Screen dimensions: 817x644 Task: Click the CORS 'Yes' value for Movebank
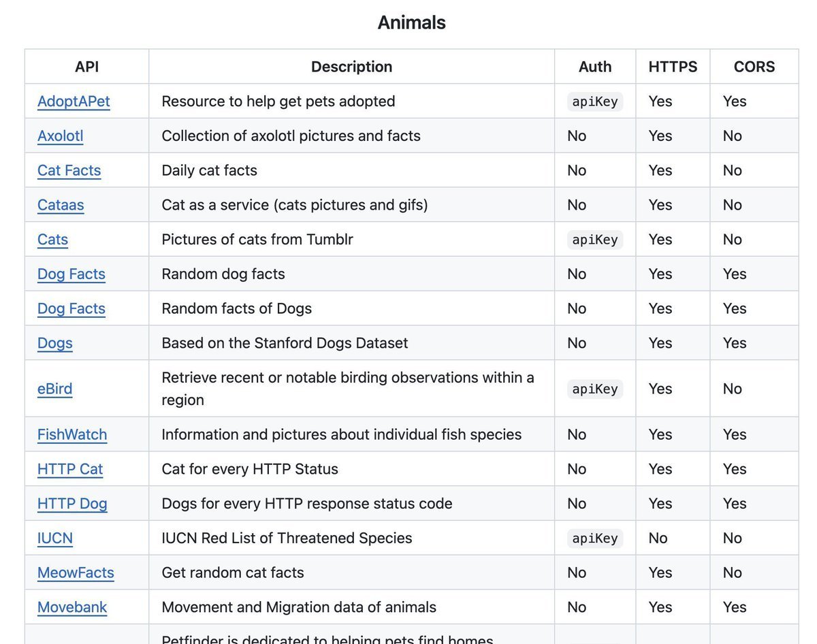(x=735, y=607)
